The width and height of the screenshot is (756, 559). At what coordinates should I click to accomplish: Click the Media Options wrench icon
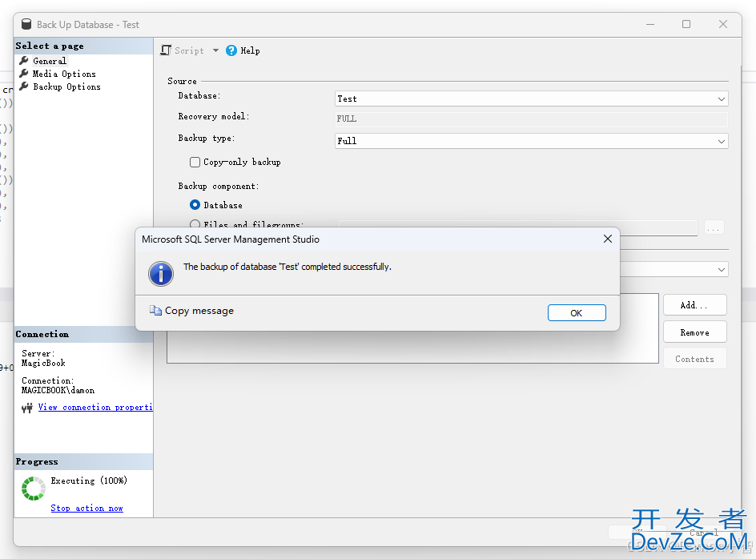24,74
